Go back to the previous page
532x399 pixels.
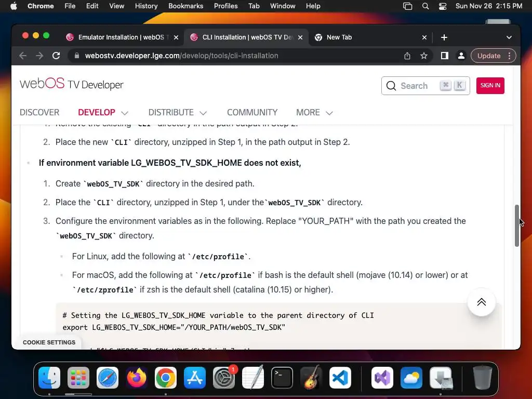[23, 56]
